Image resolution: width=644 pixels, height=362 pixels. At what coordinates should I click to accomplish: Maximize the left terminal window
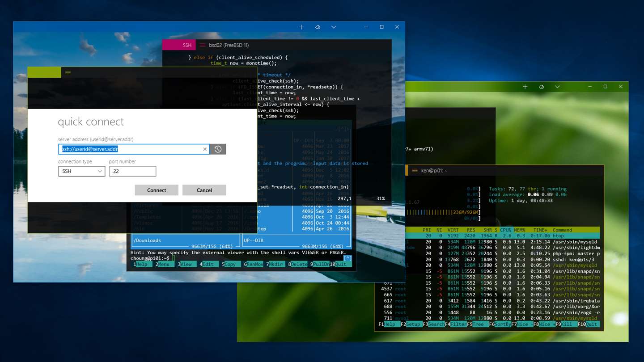click(x=381, y=27)
